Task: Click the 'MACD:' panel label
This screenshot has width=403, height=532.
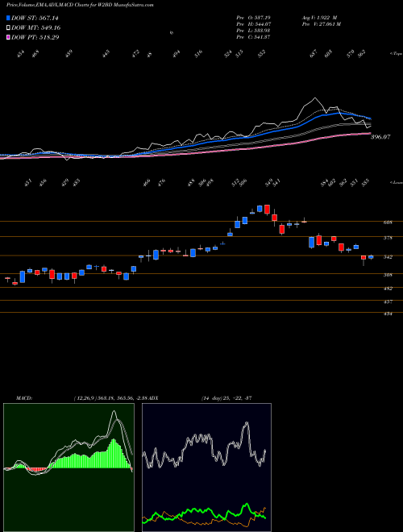Action: pos(24,398)
